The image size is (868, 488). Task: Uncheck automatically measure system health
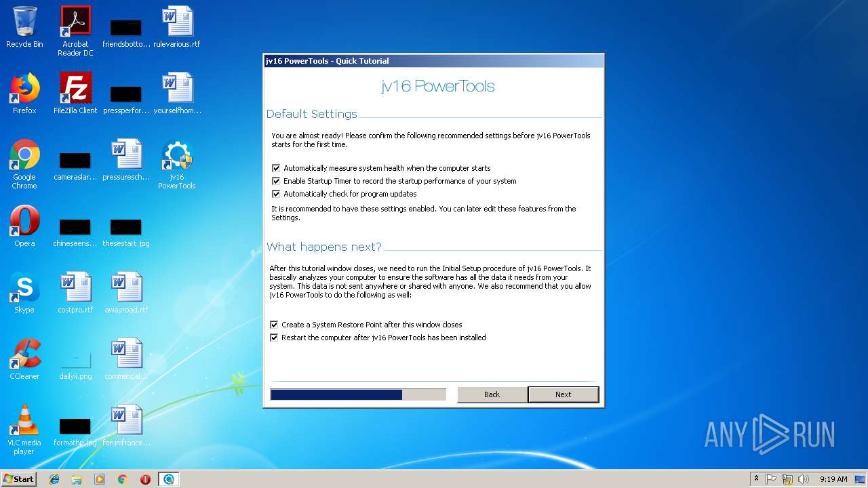coord(276,168)
